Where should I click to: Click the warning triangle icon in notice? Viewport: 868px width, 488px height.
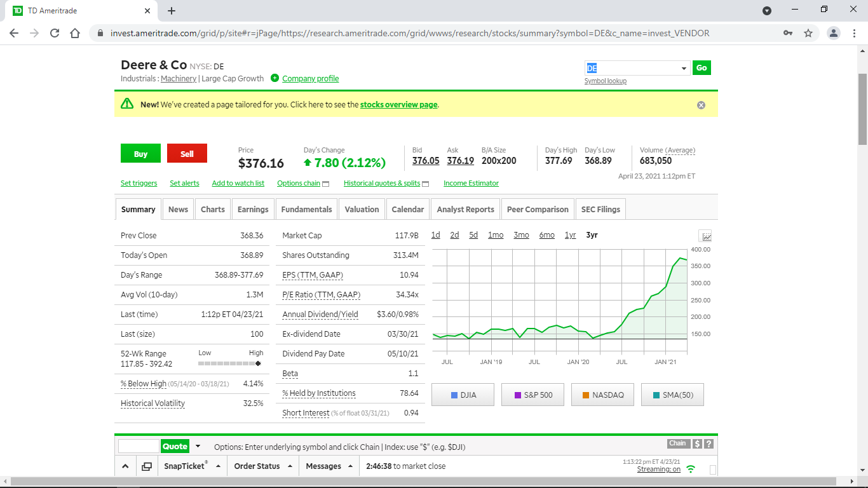coord(127,104)
